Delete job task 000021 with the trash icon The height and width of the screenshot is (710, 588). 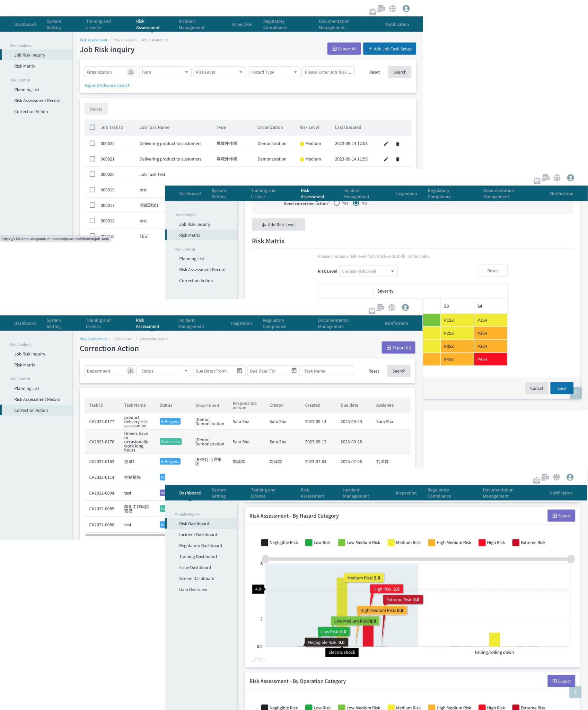tap(397, 159)
